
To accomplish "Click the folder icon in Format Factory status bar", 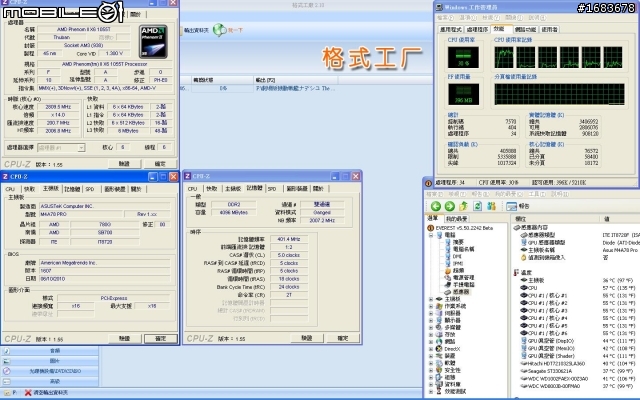I will (7, 393).
